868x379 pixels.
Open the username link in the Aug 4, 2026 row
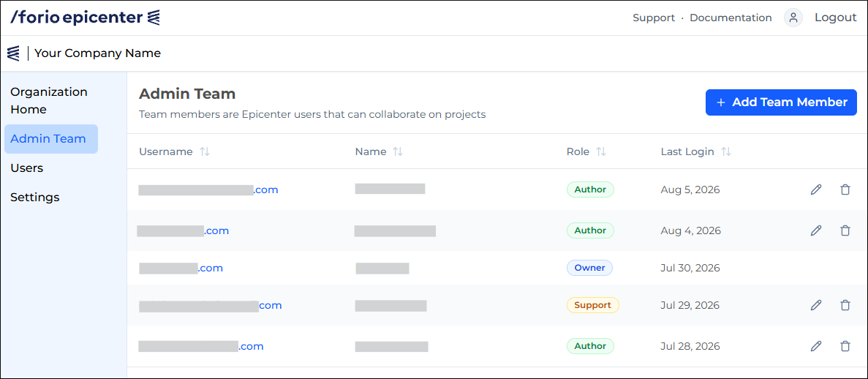coord(183,230)
